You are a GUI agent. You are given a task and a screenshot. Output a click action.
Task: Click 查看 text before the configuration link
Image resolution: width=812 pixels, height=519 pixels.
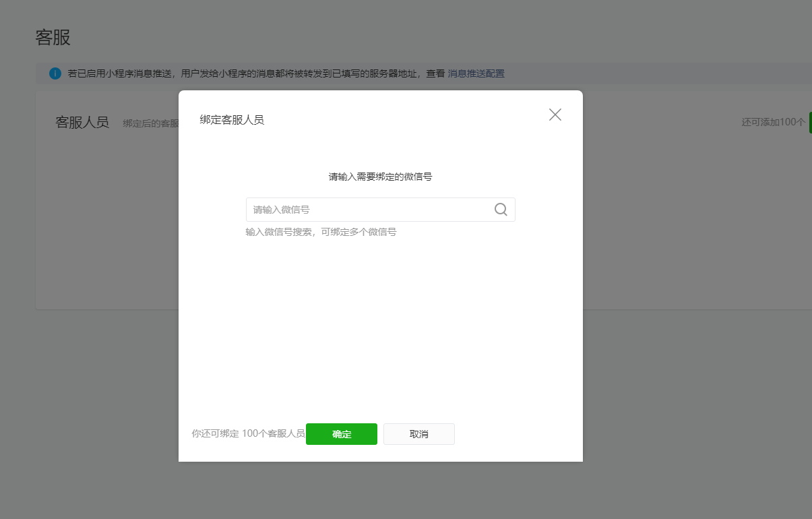coord(435,73)
